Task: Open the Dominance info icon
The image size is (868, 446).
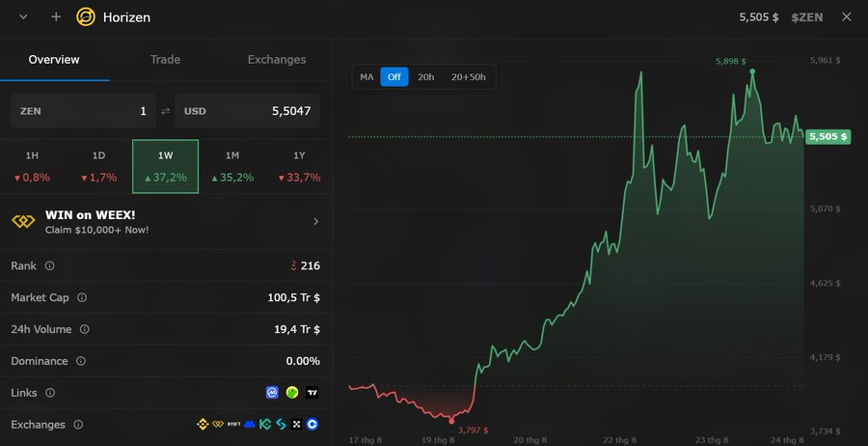Action: 81,361
